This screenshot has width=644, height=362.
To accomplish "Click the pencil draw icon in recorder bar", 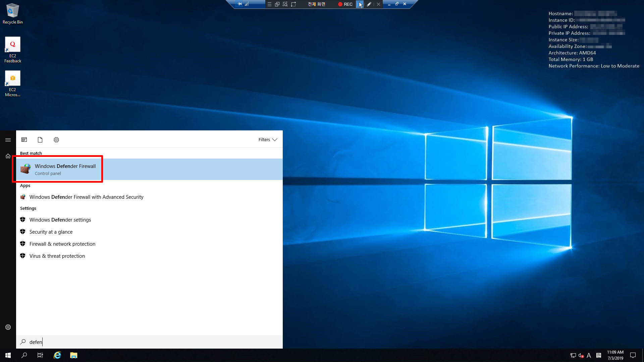I will [x=369, y=4].
